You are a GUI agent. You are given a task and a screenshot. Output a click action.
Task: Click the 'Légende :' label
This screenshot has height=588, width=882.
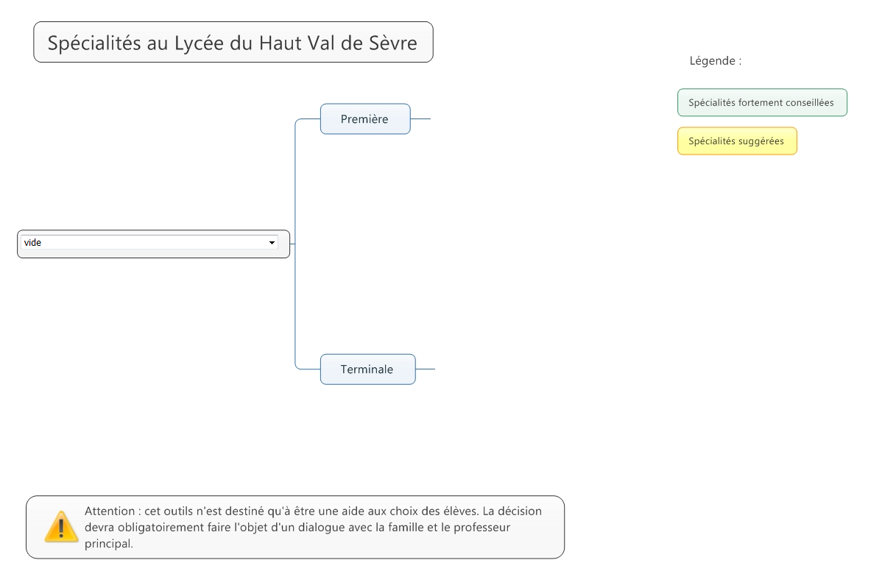pyautogui.click(x=716, y=60)
